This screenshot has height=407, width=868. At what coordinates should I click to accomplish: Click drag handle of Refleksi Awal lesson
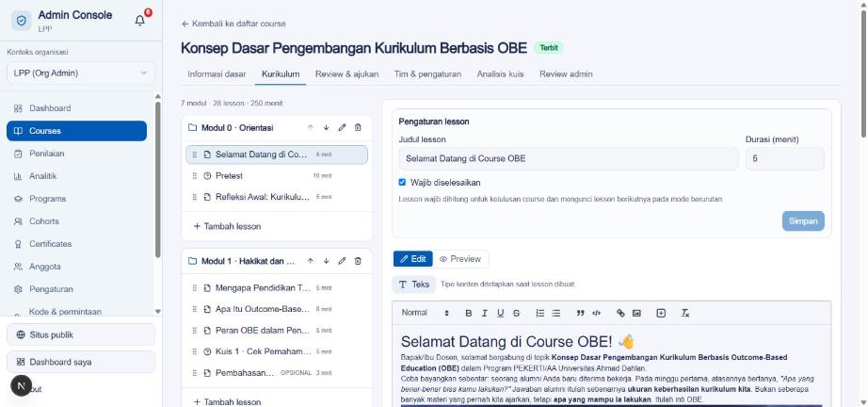click(x=194, y=197)
